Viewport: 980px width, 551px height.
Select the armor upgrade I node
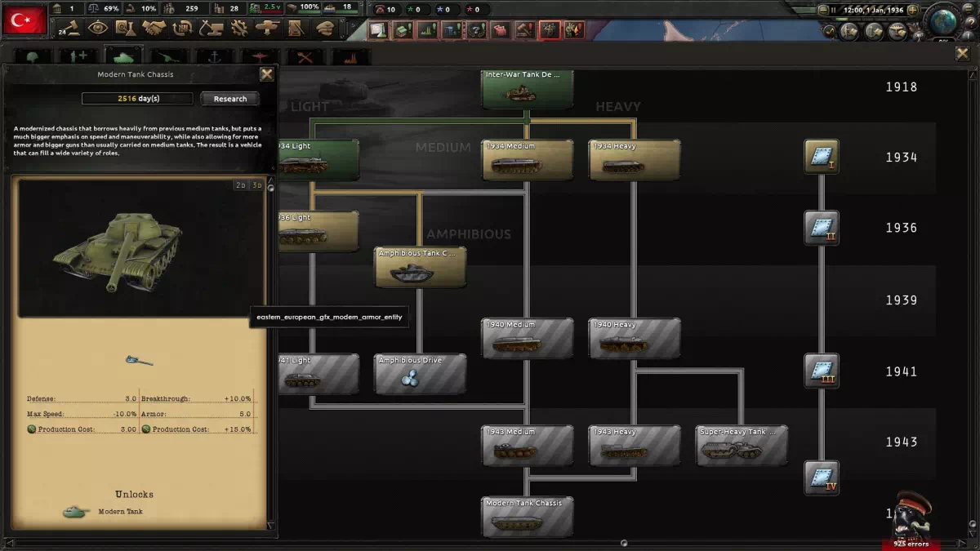(x=821, y=156)
